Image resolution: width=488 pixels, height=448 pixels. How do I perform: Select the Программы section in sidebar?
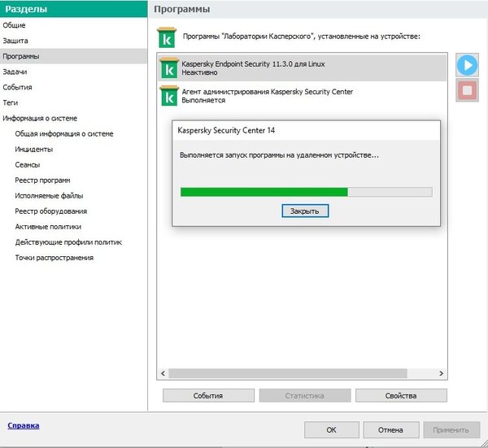click(x=74, y=56)
